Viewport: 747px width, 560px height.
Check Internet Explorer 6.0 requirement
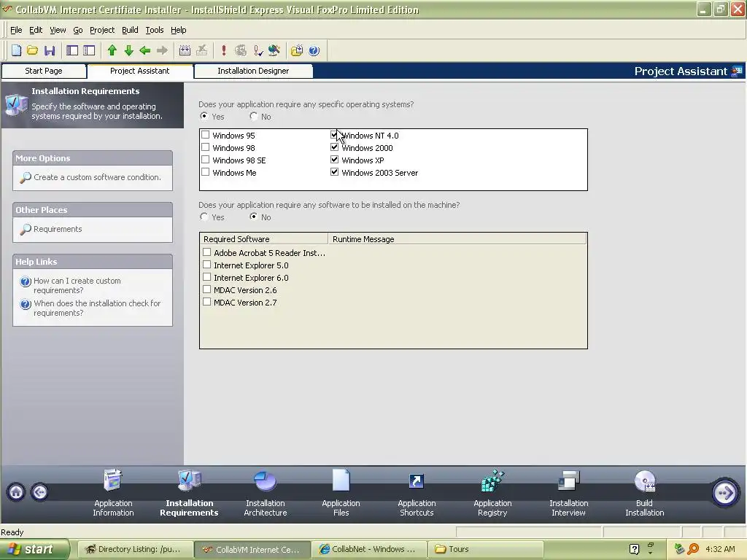tap(206, 276)
